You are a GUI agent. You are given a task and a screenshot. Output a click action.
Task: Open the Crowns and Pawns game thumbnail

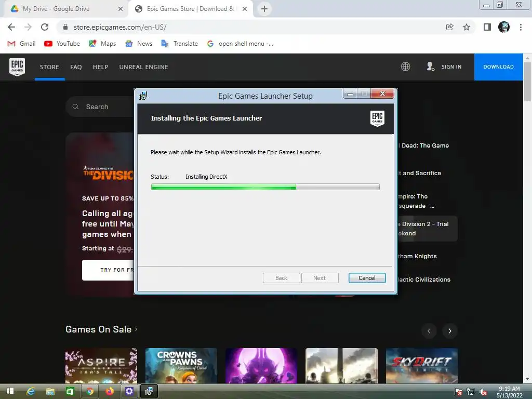[x=181, y=366]
